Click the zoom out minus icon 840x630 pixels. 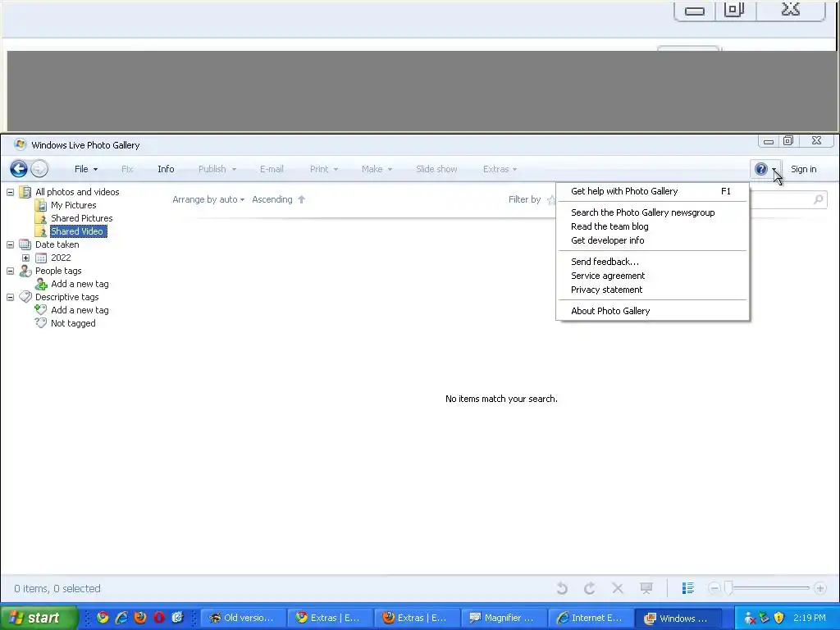point(714,589)
